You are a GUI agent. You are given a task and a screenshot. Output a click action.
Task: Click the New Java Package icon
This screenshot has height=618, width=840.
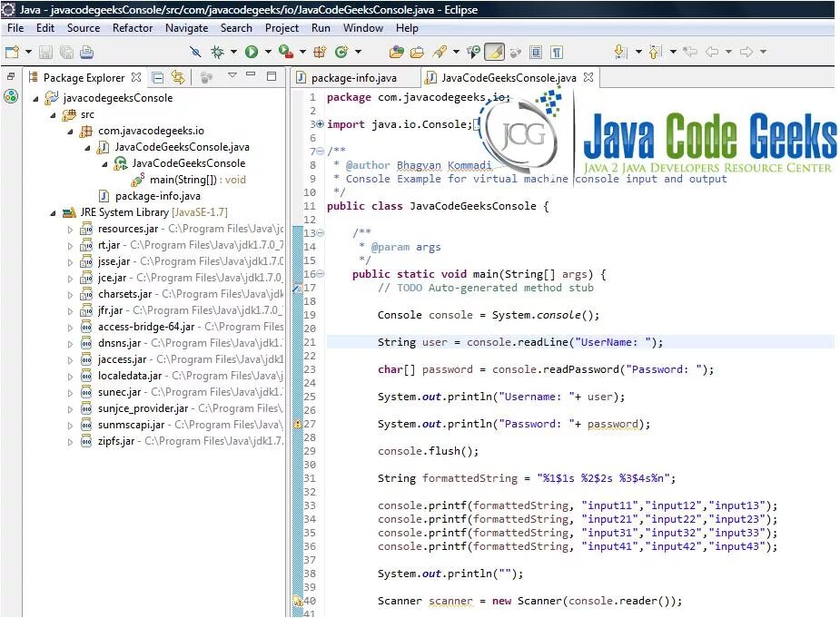tap(321, 52)
